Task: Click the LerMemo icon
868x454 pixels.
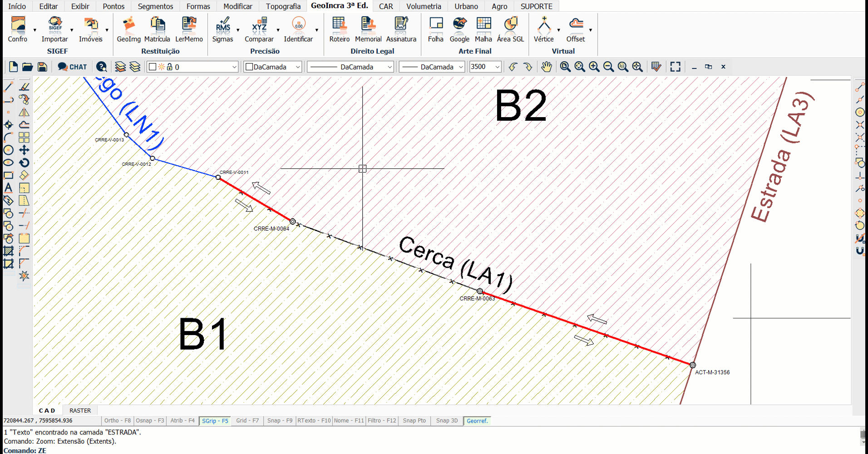Action: click(x=189, y=30)
